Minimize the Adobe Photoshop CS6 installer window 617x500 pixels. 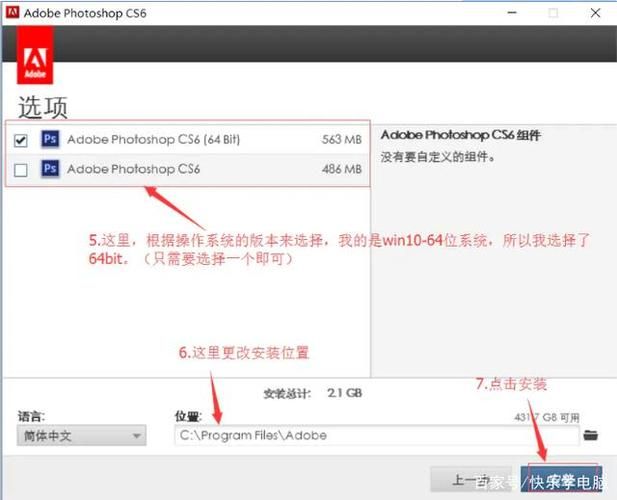click(512, 13)
